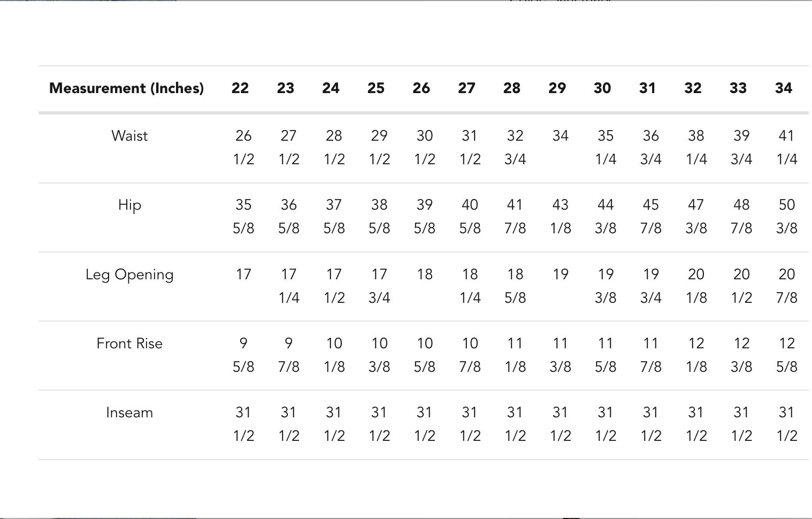The height and width of the screenshot is (519, 812).
Task: Click the inseam value for size 30
Action: point(606,424)
